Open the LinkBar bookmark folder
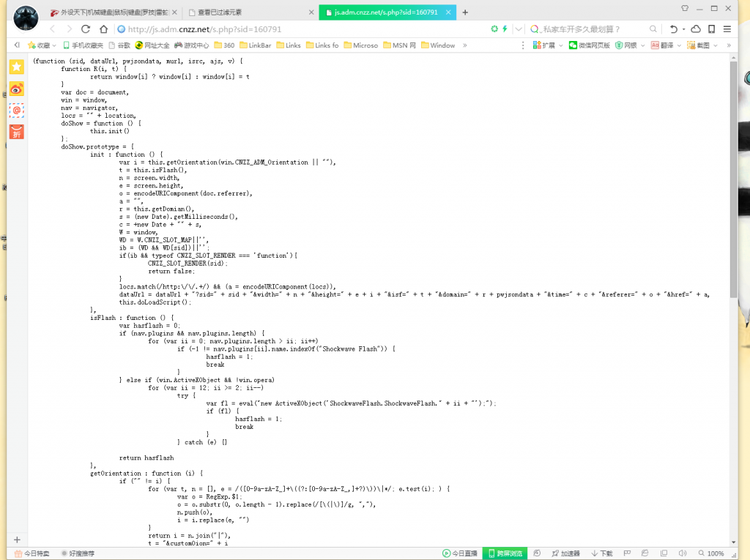Image resolution: width=750 pixels, height=560 pixels. [x=255, y=45]
